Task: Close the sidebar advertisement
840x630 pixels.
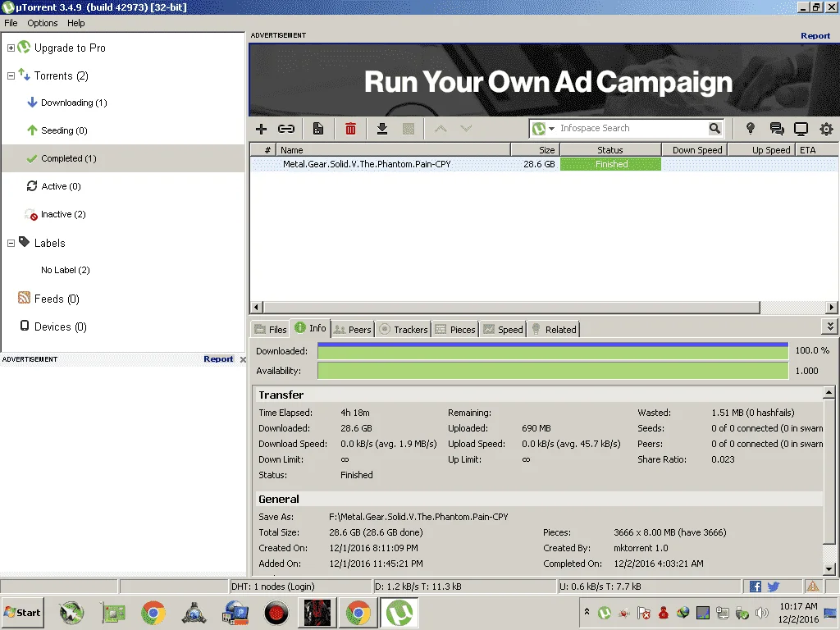Action: pos(243,359)
